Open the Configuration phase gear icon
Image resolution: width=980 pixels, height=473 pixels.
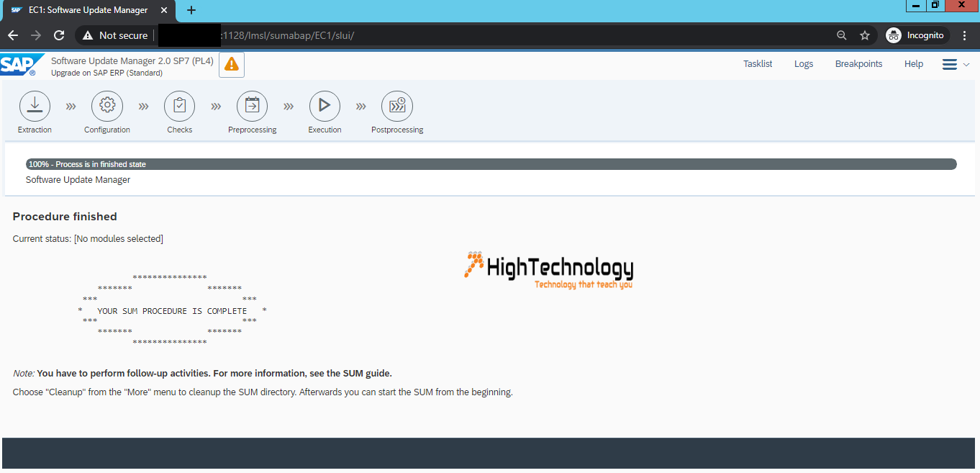[x=107, y=106]
